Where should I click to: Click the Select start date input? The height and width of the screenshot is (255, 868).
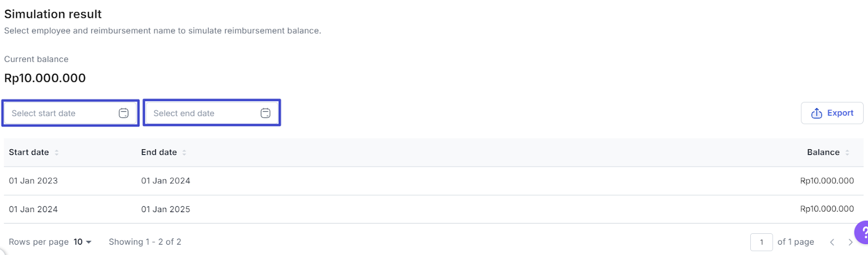point(71,113)
